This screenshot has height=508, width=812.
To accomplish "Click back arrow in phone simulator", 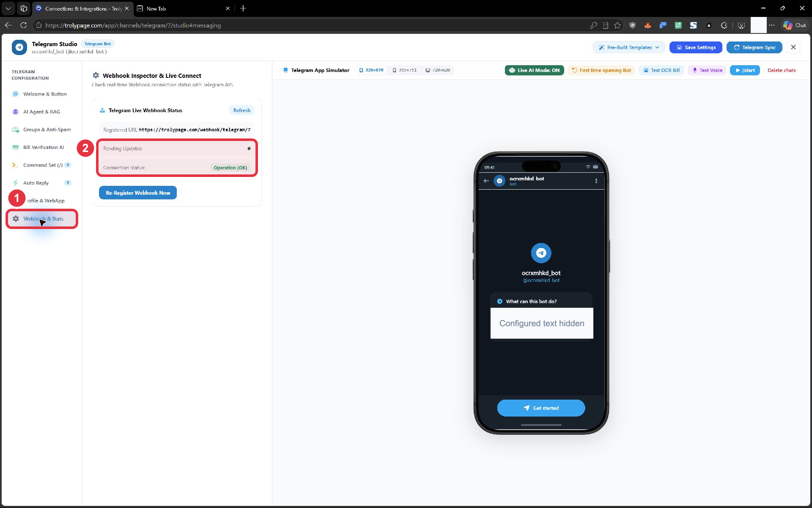I will pos(486,181).
